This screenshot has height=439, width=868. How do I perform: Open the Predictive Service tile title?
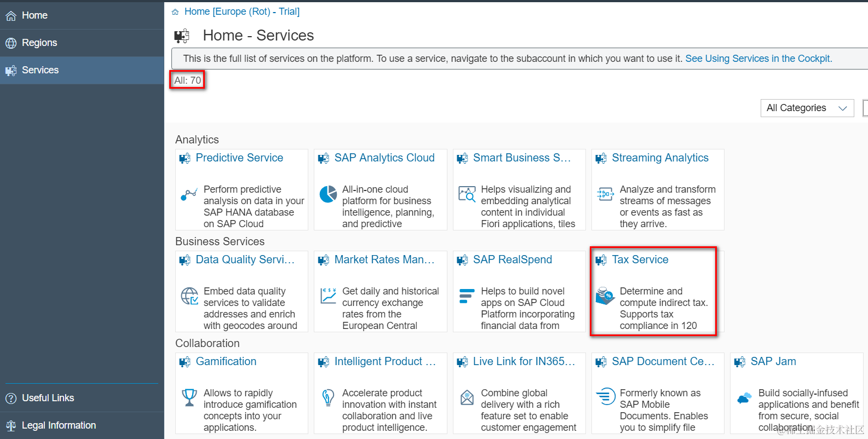[x=239, y=158]
